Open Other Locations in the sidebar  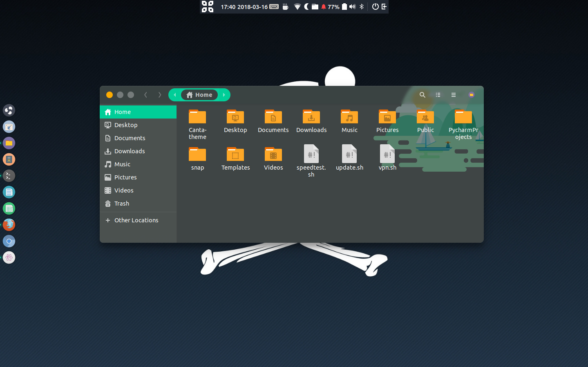pos(136,220)
